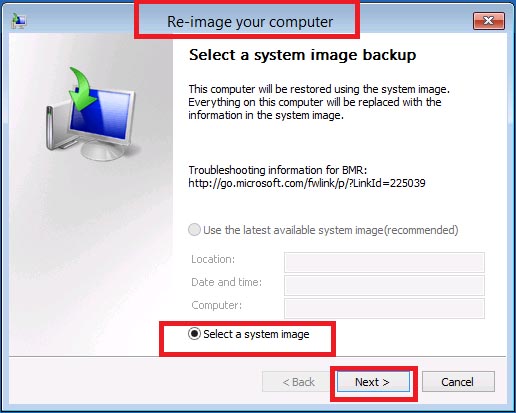Click the window icon in title bar

19,21
